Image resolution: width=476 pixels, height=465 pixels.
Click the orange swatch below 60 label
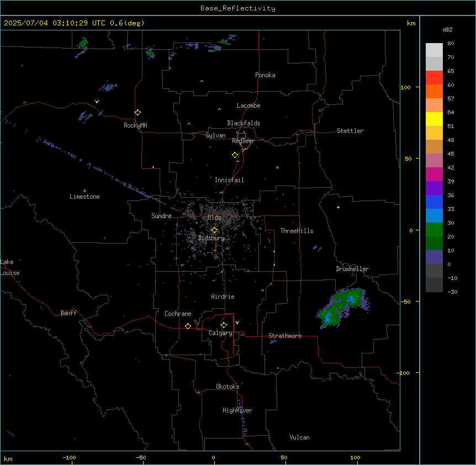click(x=434, y=91)
